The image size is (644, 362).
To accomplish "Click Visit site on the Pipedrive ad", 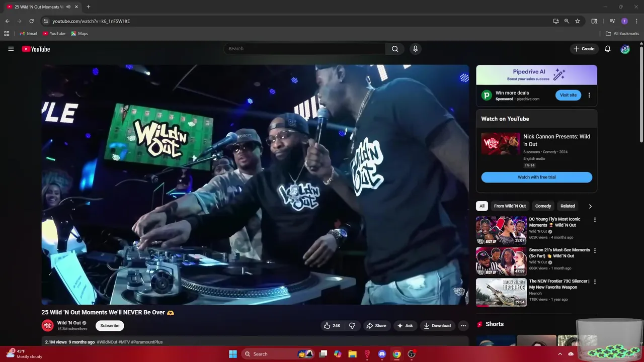I will 568,95.
